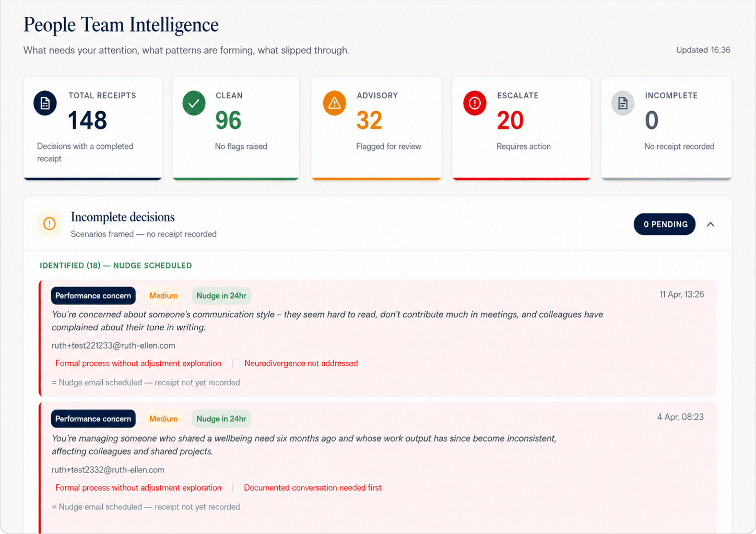Click the wellbeing need scenario description
Image resolution: width=756 pixels, height=534 pixels.
click(304, 445)
